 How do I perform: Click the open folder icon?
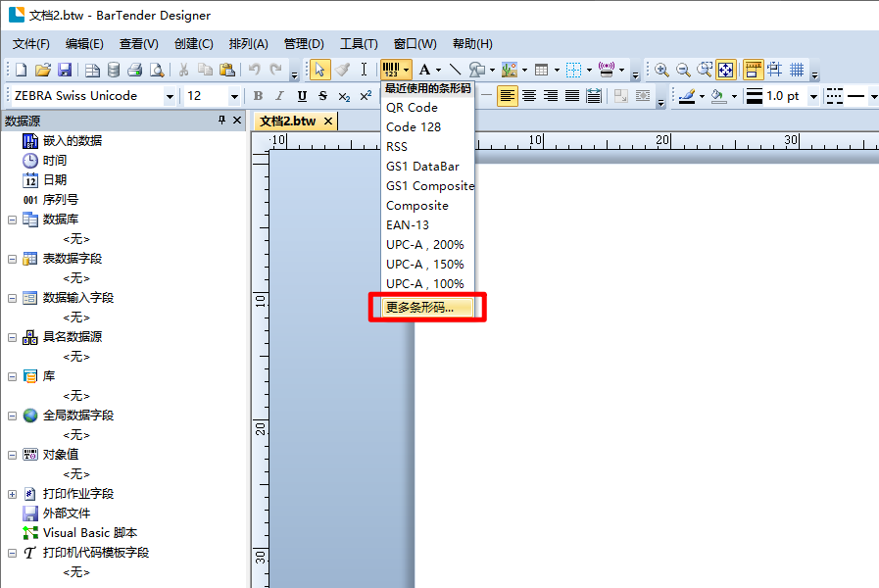(43, 70)
